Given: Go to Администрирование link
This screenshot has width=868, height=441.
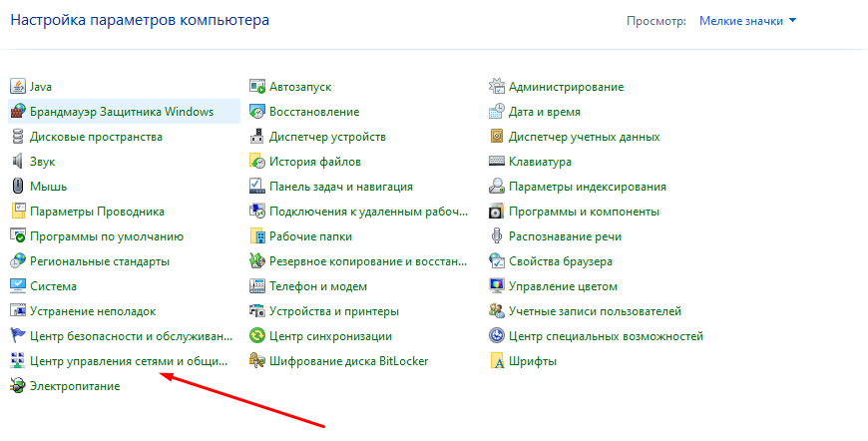Looking at the screenshot, I should tap(566, 87).
